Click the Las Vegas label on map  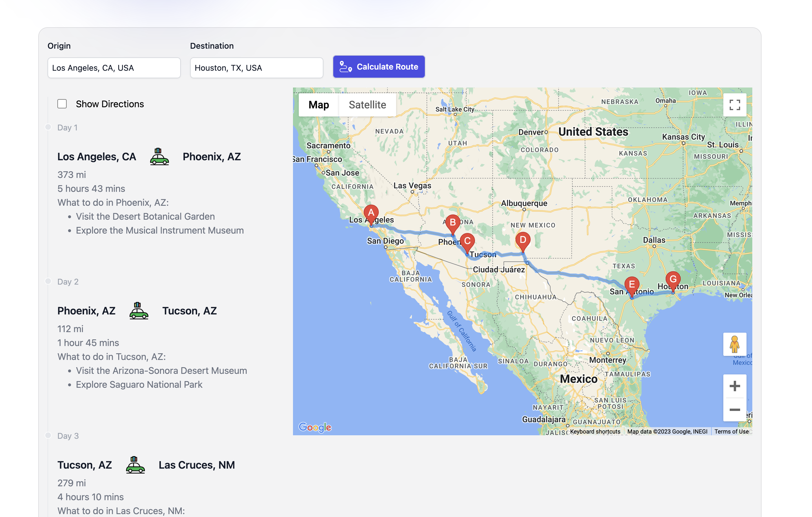click(x=412, y=185)
